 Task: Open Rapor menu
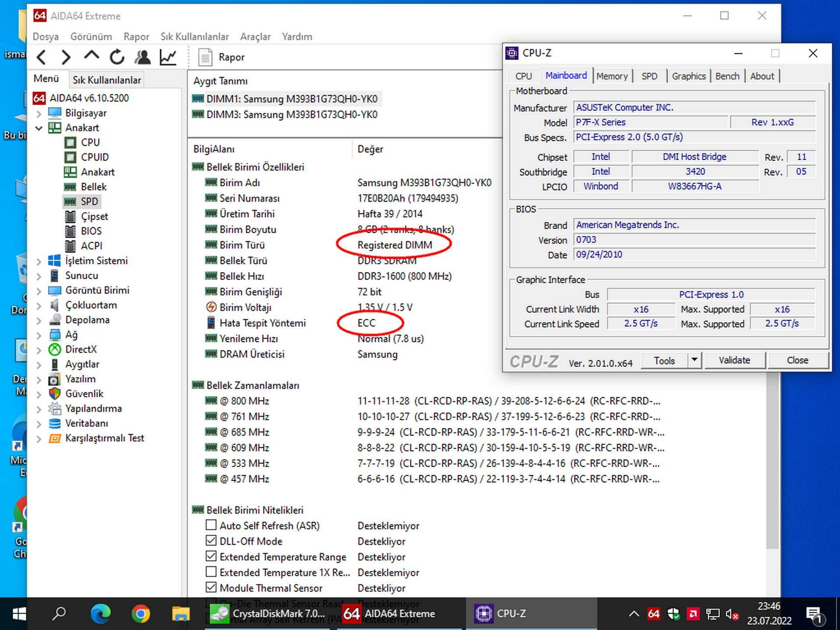[136, 37]
